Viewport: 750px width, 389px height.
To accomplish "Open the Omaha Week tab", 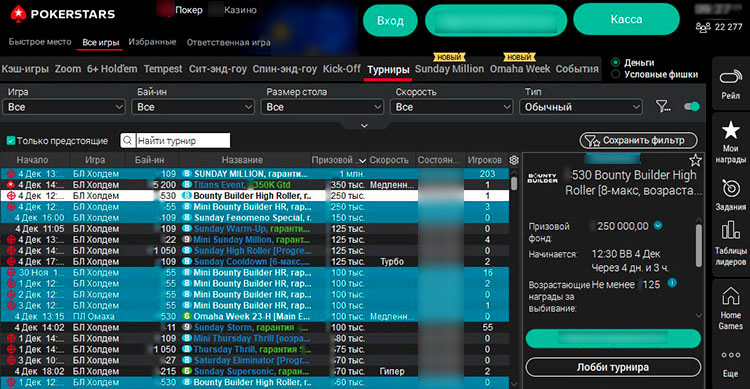I will coord(520,69).
